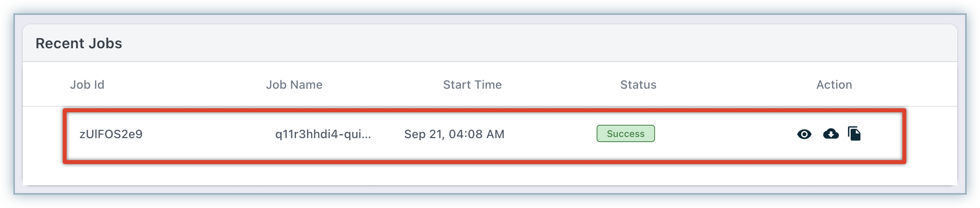Select job ID zUlFOS2e9
This screenshot has height=208, width=980.
click(x=111, y=134)
